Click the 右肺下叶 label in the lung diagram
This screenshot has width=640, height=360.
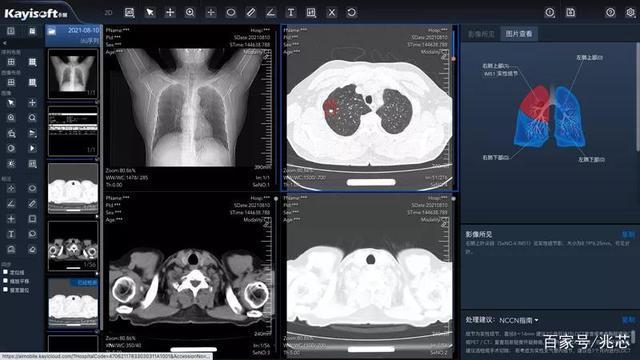tap(496, 157)
